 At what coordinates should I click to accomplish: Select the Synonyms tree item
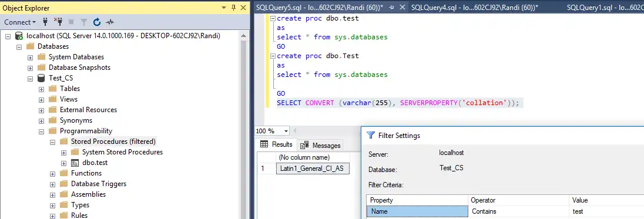tap(76, 120)
